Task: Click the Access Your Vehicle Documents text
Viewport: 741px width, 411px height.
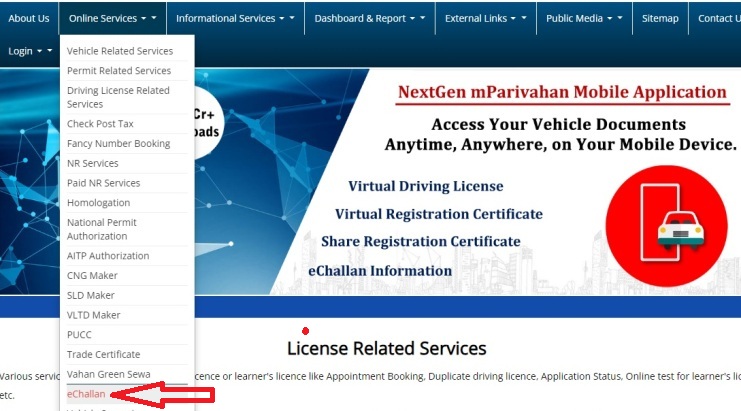Action: [x=559, y=124]
